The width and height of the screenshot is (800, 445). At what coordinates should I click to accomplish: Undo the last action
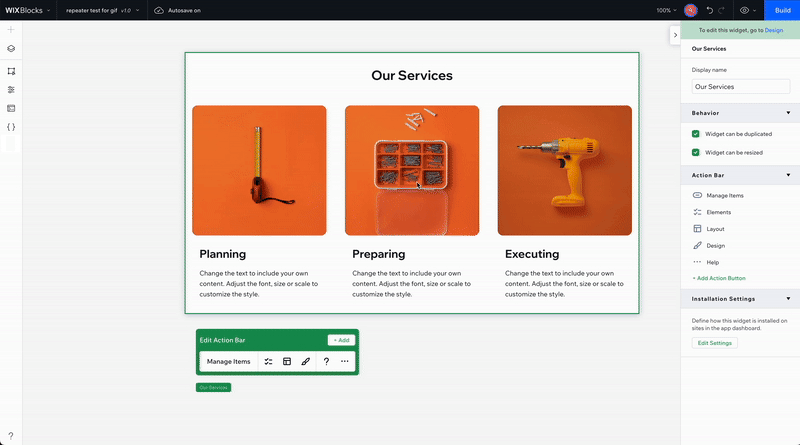(710, 10)
